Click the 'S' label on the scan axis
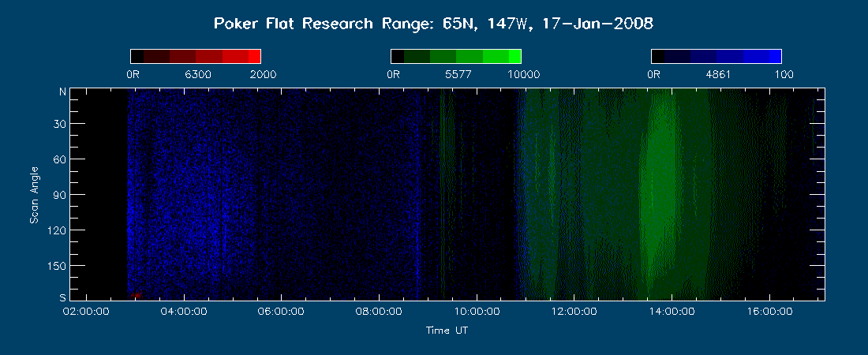 click(x=62, y=297)
